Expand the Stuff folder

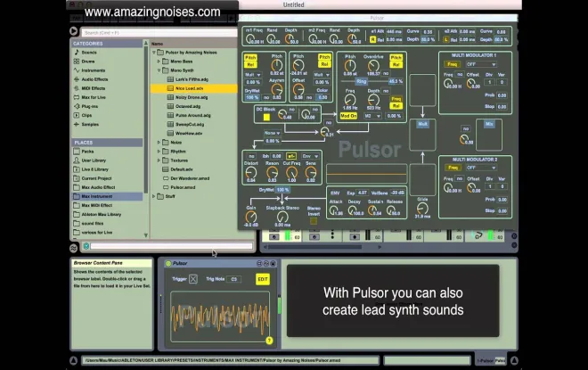[154, 196]
